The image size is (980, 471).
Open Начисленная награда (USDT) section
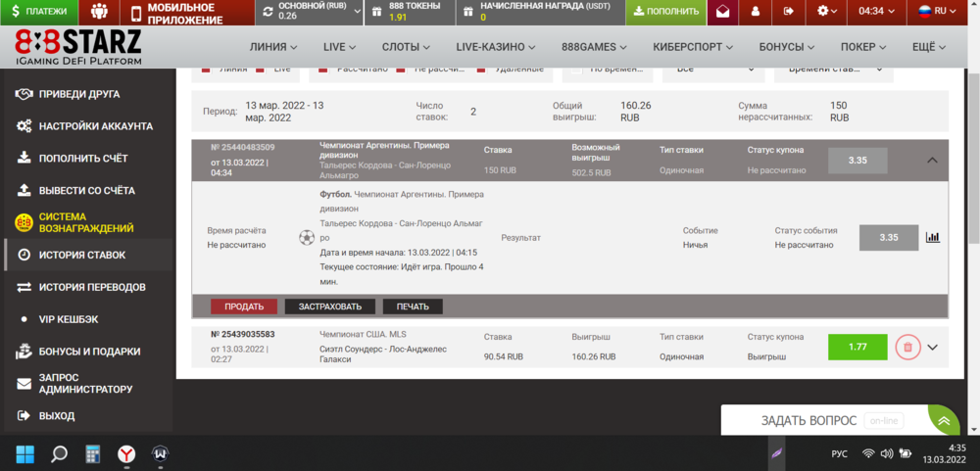[541, 11]
